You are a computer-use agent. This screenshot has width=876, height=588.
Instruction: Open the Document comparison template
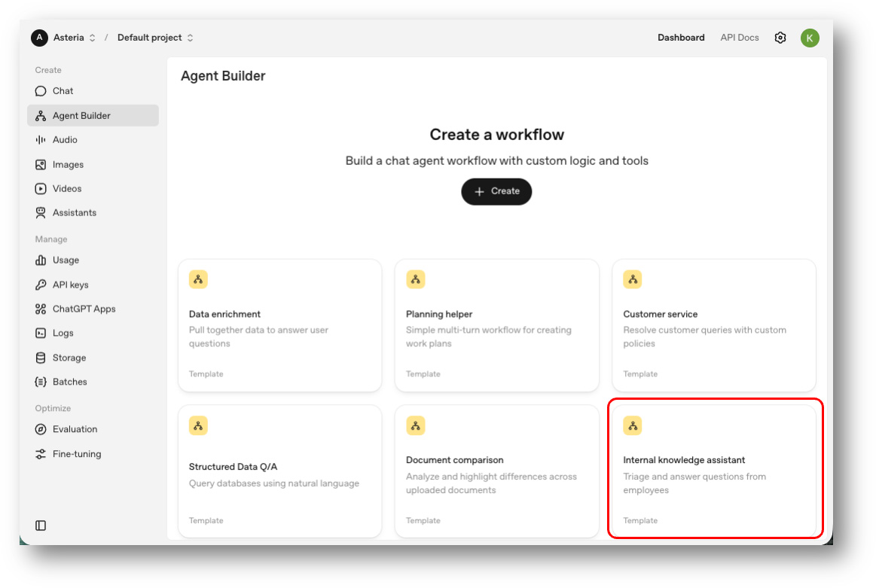click(496, 471)
